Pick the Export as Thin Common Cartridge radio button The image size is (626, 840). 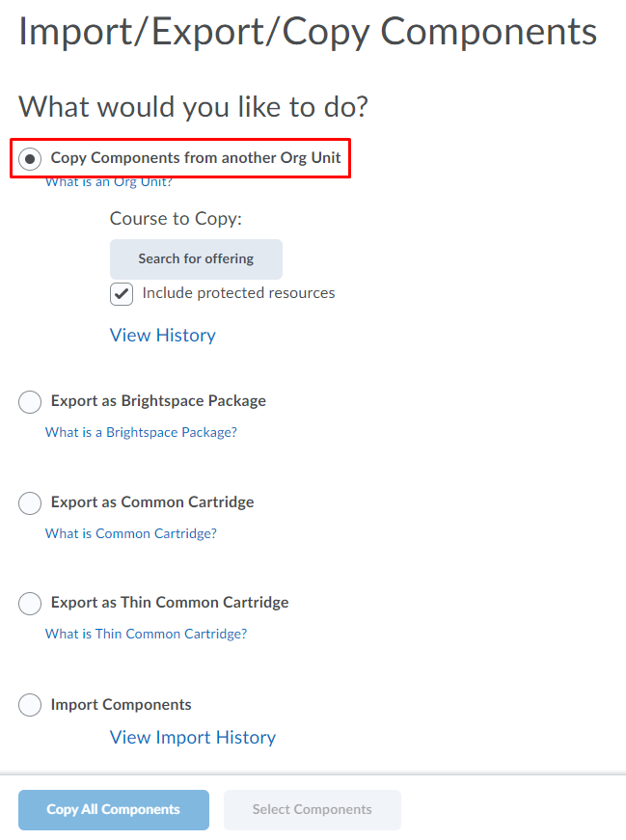[x=30, y=604]
